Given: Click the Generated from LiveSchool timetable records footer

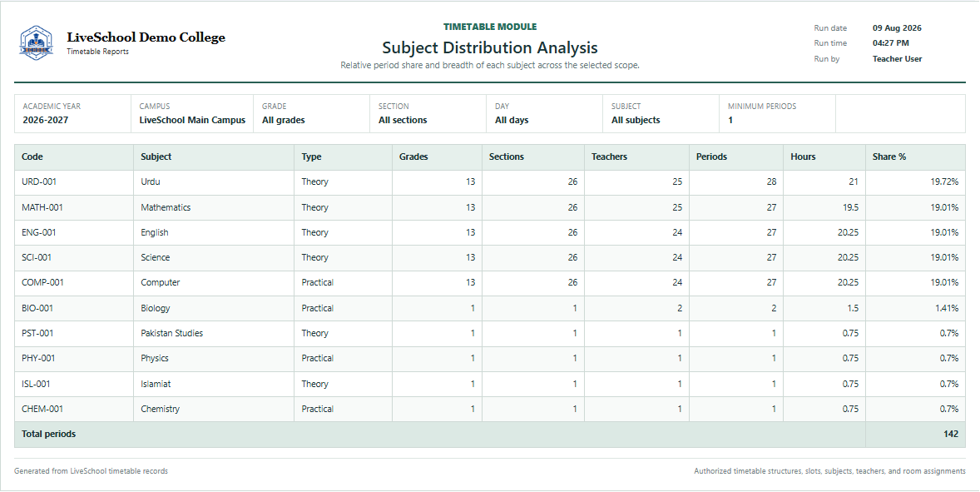Looking at the screenshot, I should (92, 471).
